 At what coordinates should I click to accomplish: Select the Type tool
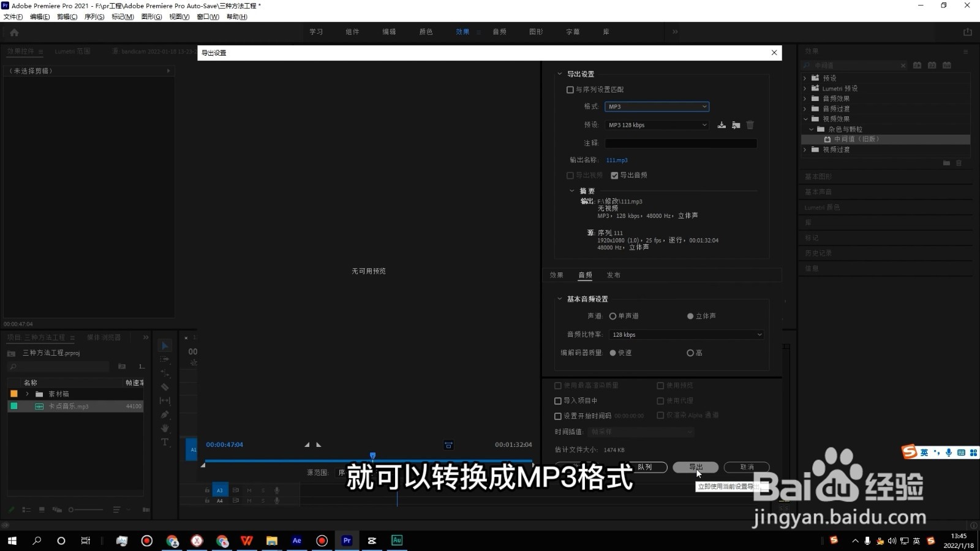tap(164, 441)
